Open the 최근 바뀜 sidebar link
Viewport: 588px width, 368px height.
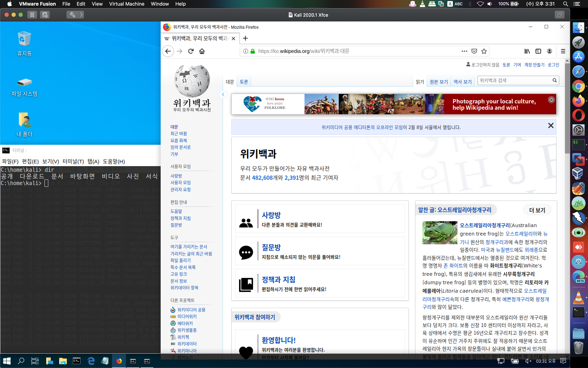point(178,134)
